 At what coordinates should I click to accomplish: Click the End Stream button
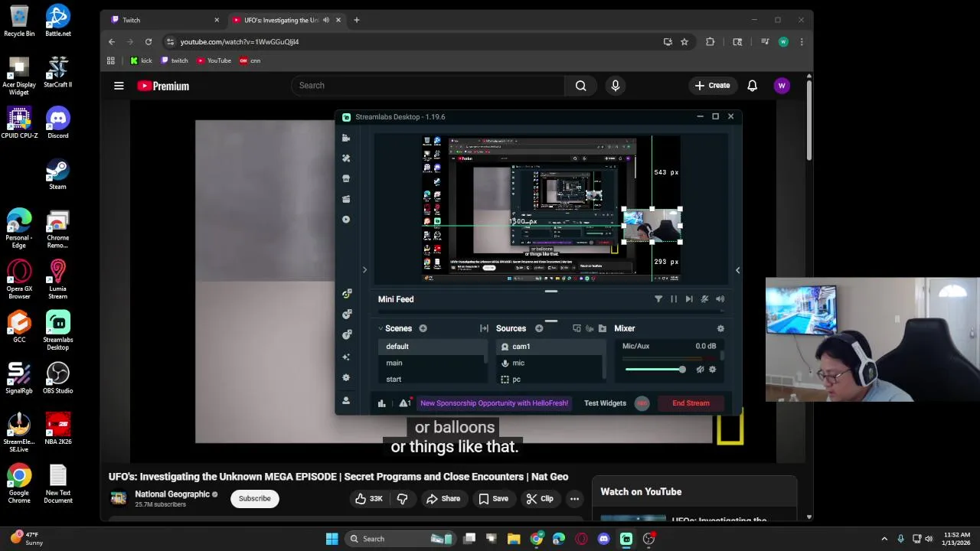[x=691, y=403]
